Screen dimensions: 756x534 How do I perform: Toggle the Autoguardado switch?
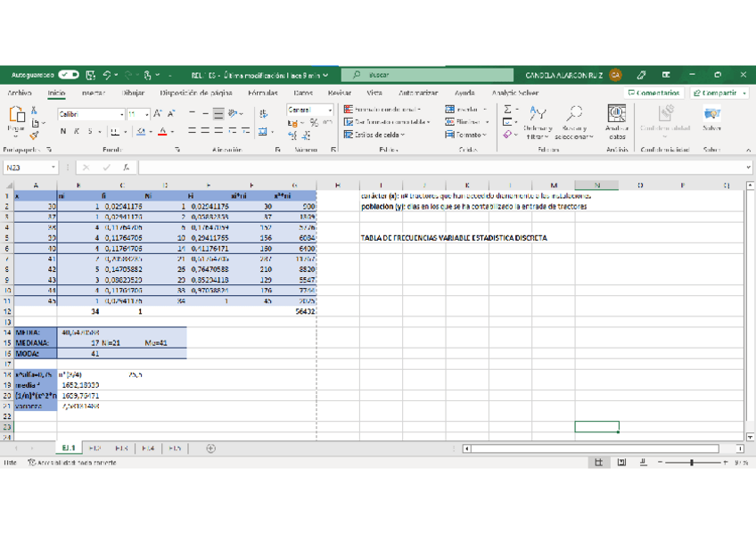(69, 76)
